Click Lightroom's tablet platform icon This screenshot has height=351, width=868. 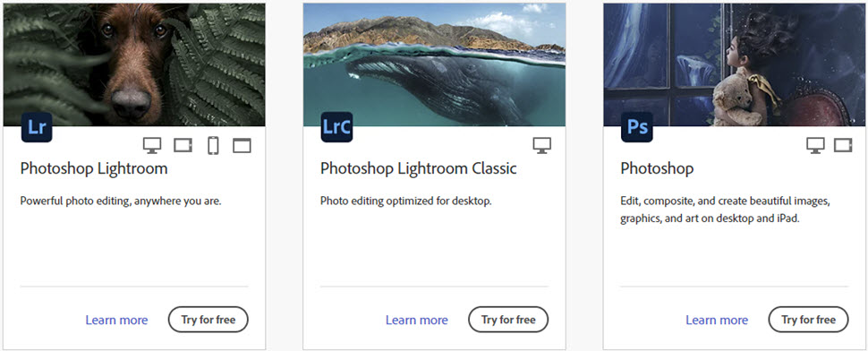[x=183, y=146]
